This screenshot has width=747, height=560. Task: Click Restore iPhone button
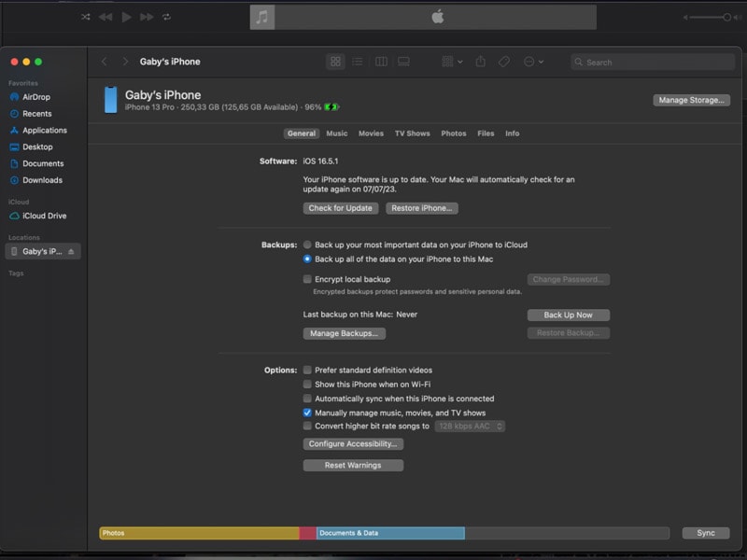[422, 208]
